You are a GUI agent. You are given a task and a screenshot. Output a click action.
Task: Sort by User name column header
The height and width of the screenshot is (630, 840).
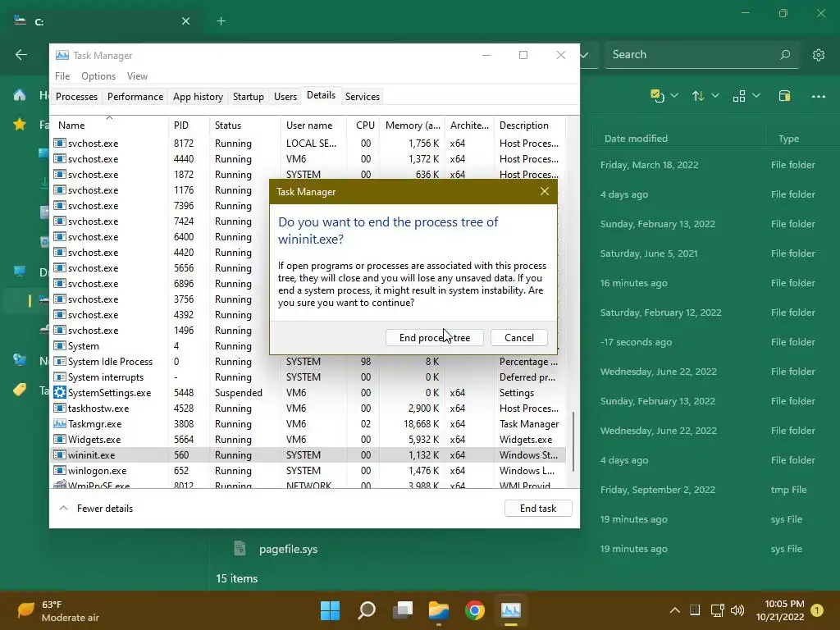click(314, 125)
